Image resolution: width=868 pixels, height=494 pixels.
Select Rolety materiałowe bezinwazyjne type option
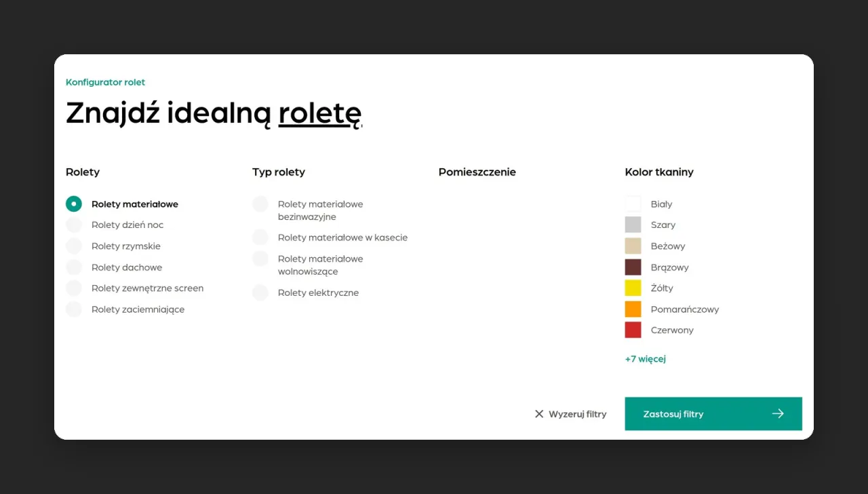point(260,204)
